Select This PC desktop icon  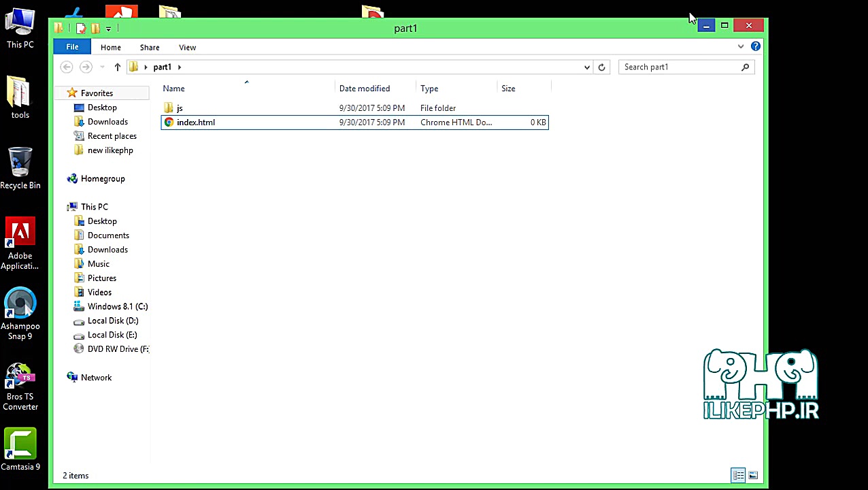tap(20, 29)
